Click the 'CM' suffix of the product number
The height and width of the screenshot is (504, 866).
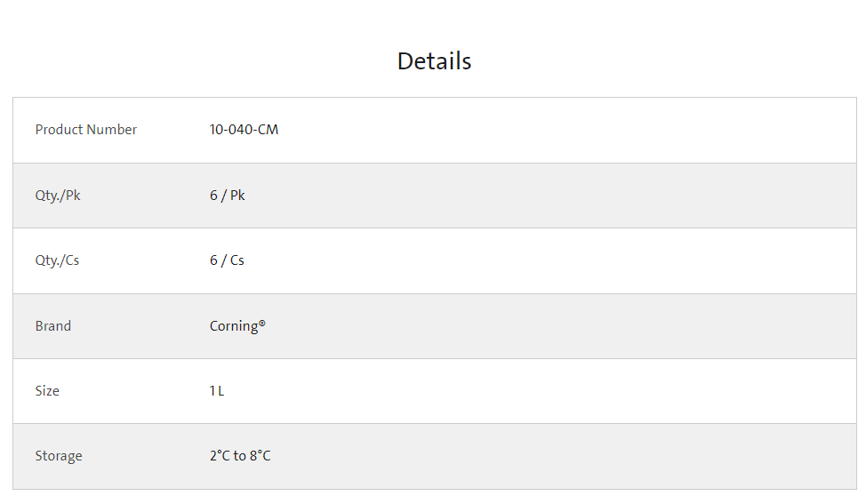click(x=268, y=130)
